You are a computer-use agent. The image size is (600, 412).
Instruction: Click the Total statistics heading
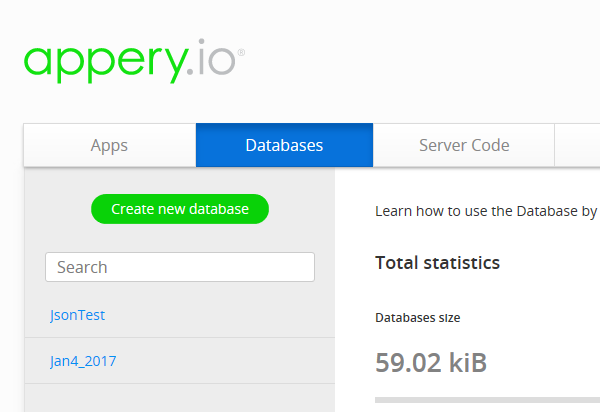pyautogui.click(x=437, y=263)
